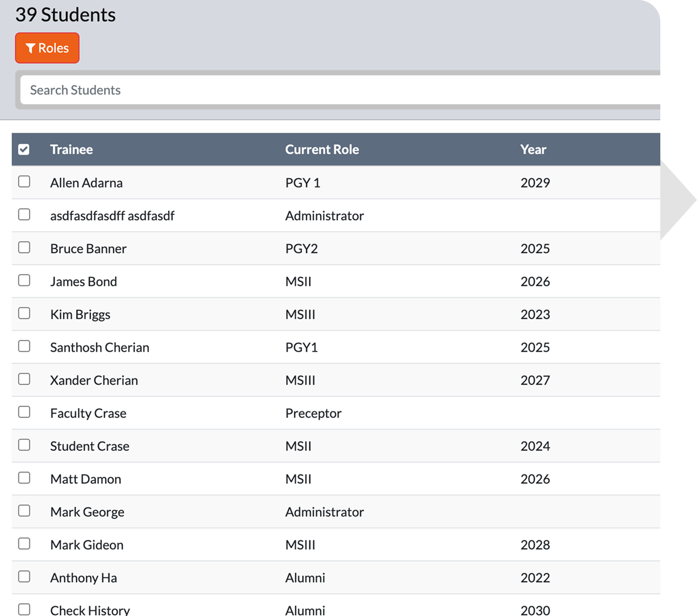Select Bruce Banner's checkbox
The height and width of the screenshot is (616, 697).
pos(24,247)
